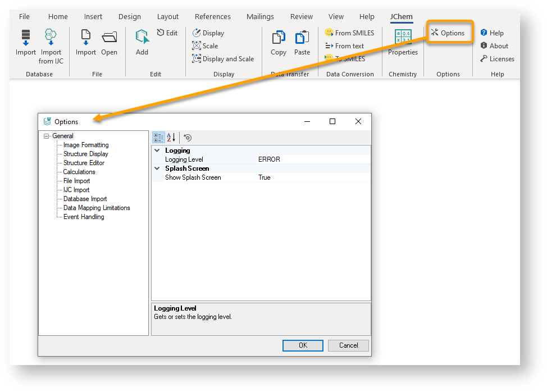Click the Add structure icon
The width and height of the screenshot is (547, 392).
pos(142,38)
